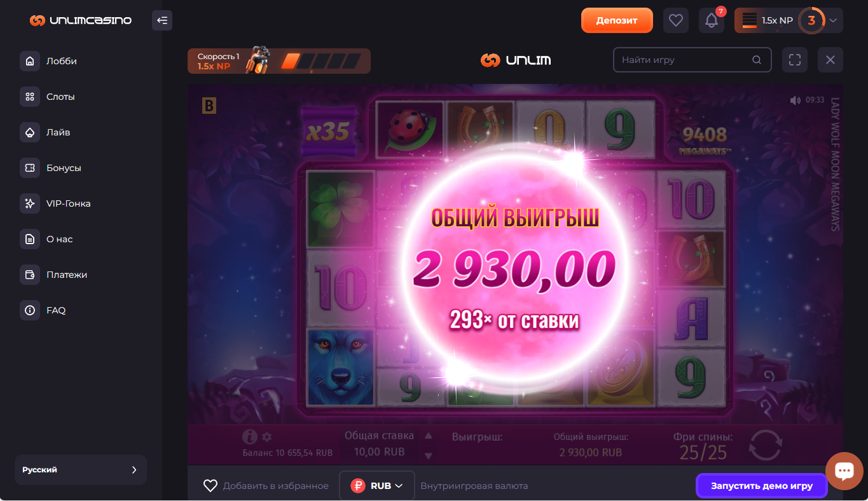Open the RUB currency dropdown
Viewport: 868px width, 501px height.
377,486
